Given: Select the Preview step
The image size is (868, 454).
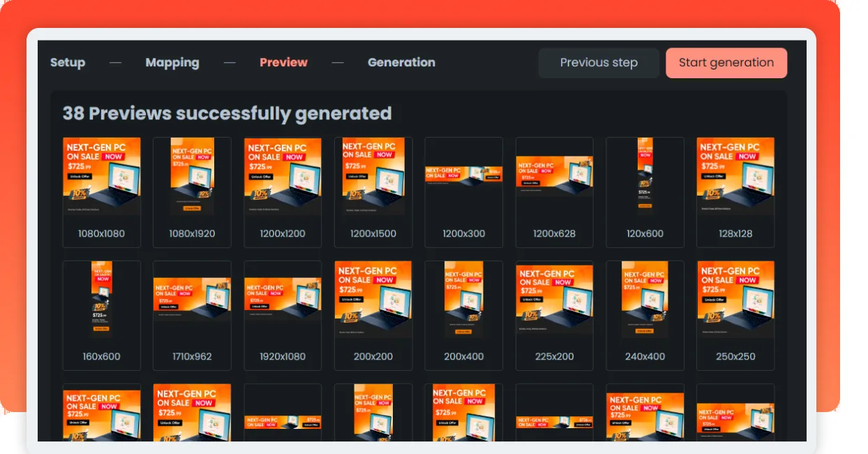Looking at the screenshot, I should pyautogui.click(x=283, y=62).
